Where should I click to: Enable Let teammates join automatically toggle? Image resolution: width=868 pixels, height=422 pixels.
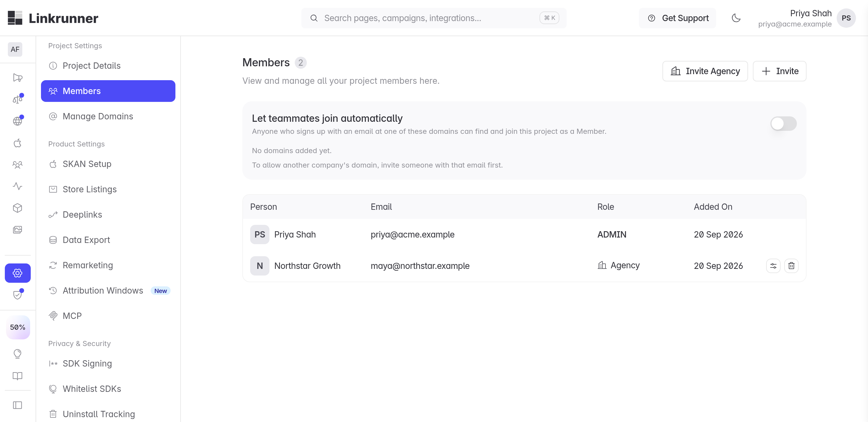click(x=783, y=123)
